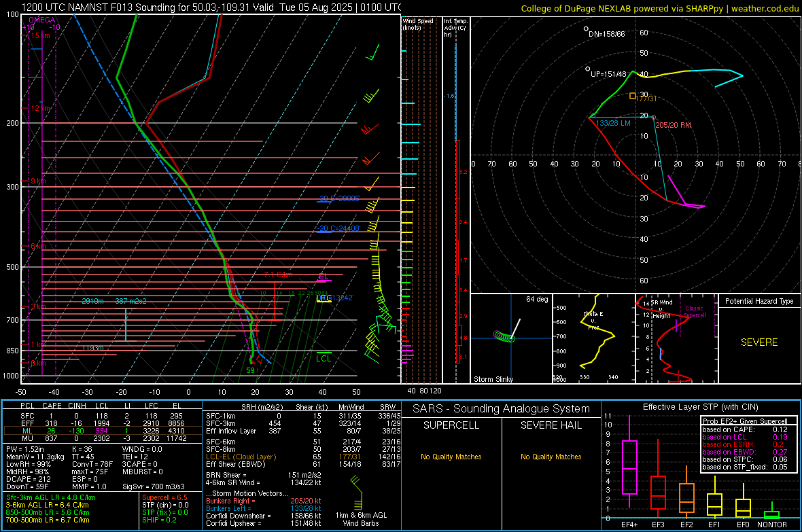Click the -30 C=29005' height label

[340, 198]
